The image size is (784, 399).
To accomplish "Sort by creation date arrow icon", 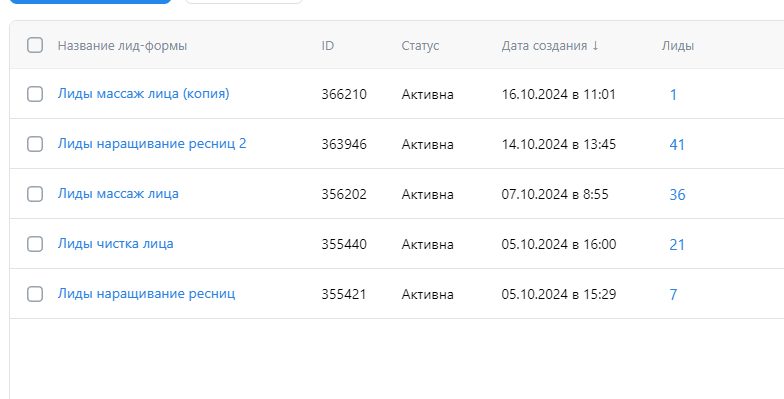I will pyautogui.click(x=595, y=46).
